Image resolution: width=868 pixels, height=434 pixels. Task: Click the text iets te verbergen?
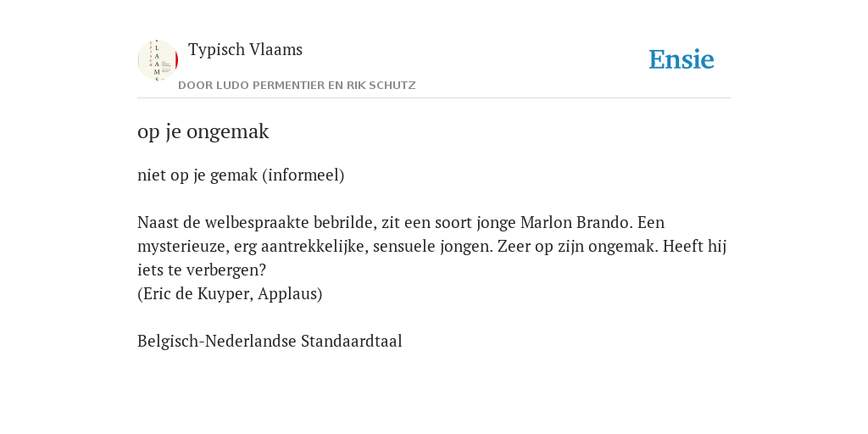202,270
